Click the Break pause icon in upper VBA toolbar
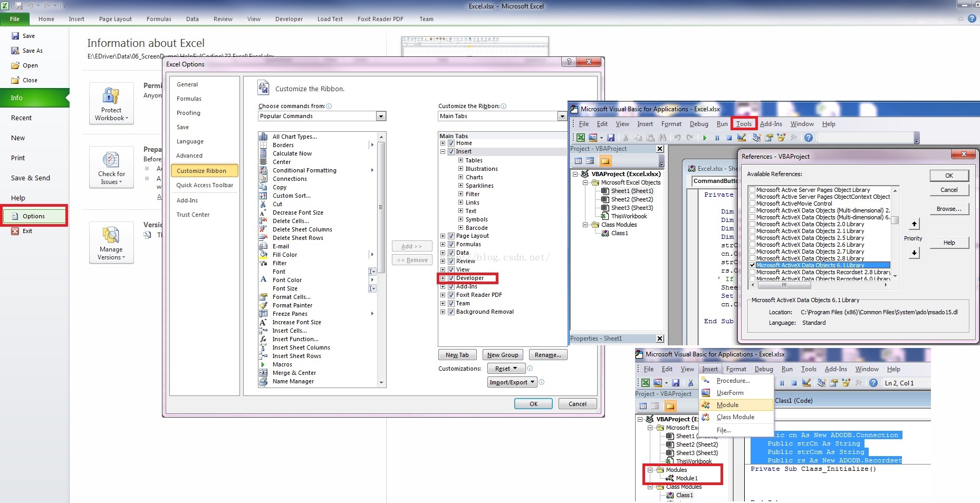Screen dimensions: 980x503 (x=717, y=138)
